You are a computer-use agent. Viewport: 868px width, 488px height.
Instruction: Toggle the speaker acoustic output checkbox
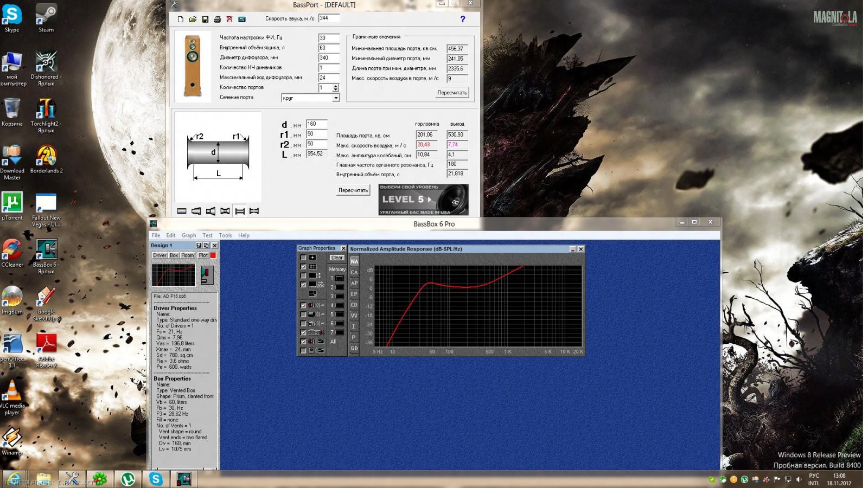(303, 305)
